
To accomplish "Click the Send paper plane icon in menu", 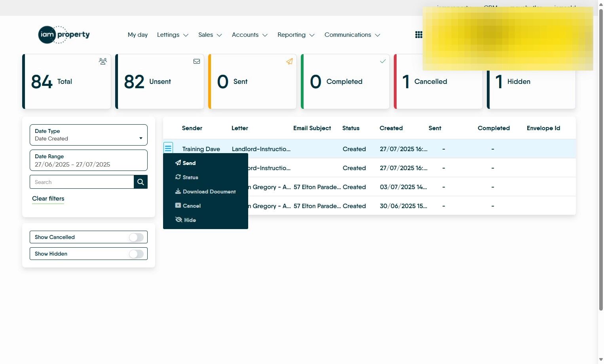I will coord(178,163).
